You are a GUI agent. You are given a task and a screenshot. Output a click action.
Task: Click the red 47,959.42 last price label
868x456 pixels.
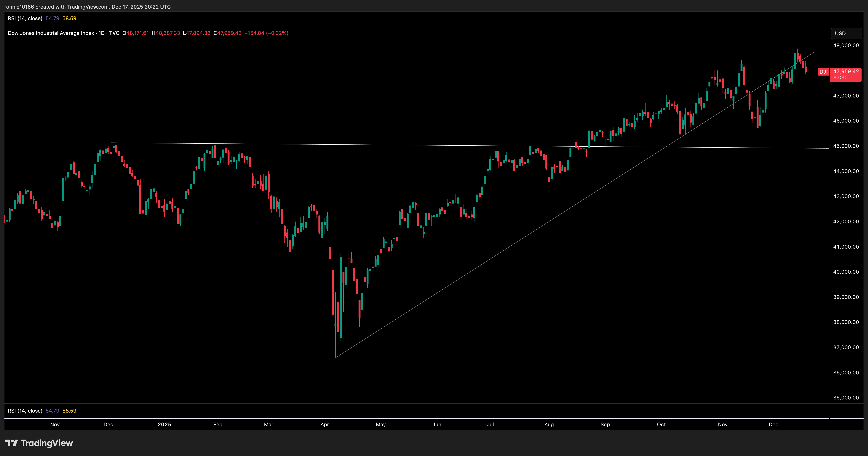click(x=846, y=71)
